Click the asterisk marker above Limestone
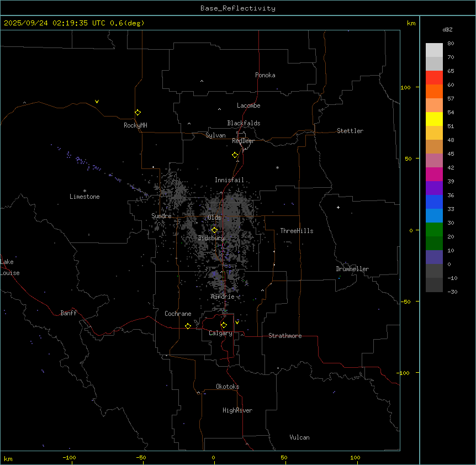Image resolution: width=476 pixels, height=465 pixels. coord(84,191)
